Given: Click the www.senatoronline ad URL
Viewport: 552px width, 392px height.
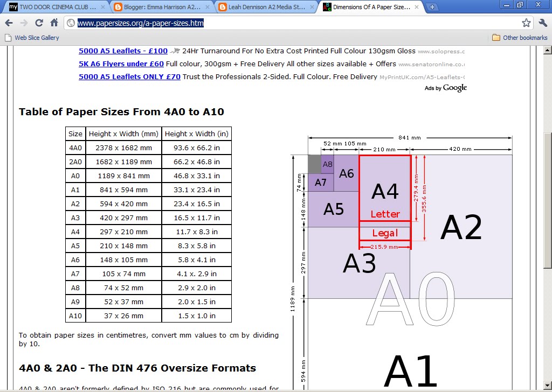Looking at the screenshot, I should [x=431, y=64].
